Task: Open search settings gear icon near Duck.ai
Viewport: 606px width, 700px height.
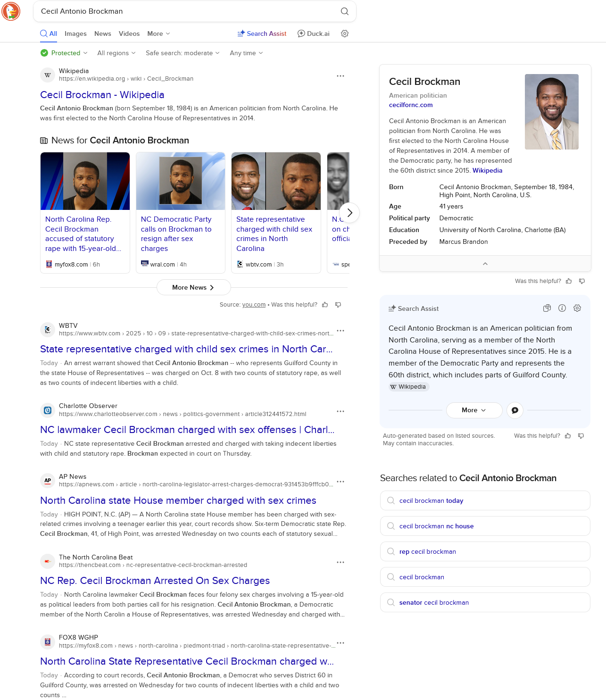Action: coord(345,33)
